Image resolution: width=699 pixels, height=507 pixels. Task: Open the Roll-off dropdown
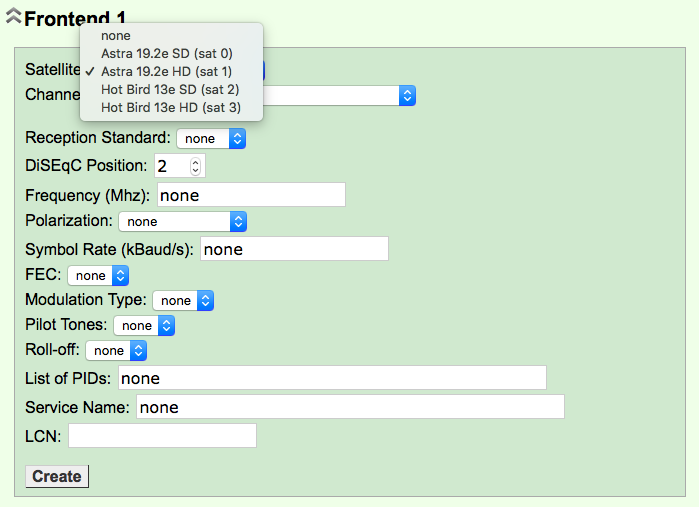(116, 350)
